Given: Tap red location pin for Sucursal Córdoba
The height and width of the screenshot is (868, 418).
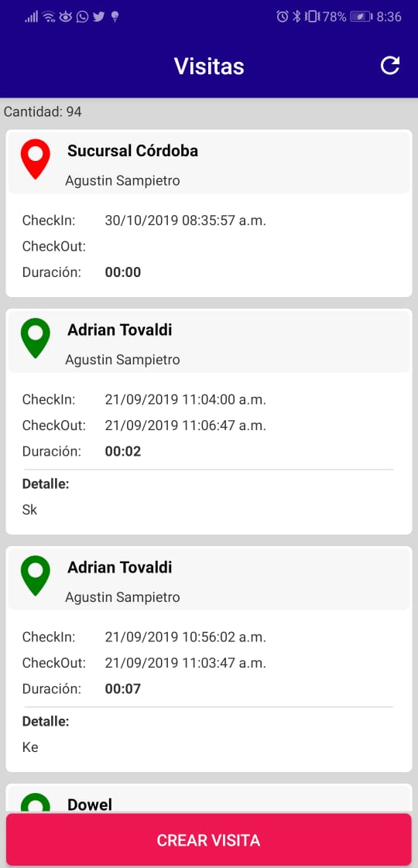Looking at the screenshot, I should (36, 159).
